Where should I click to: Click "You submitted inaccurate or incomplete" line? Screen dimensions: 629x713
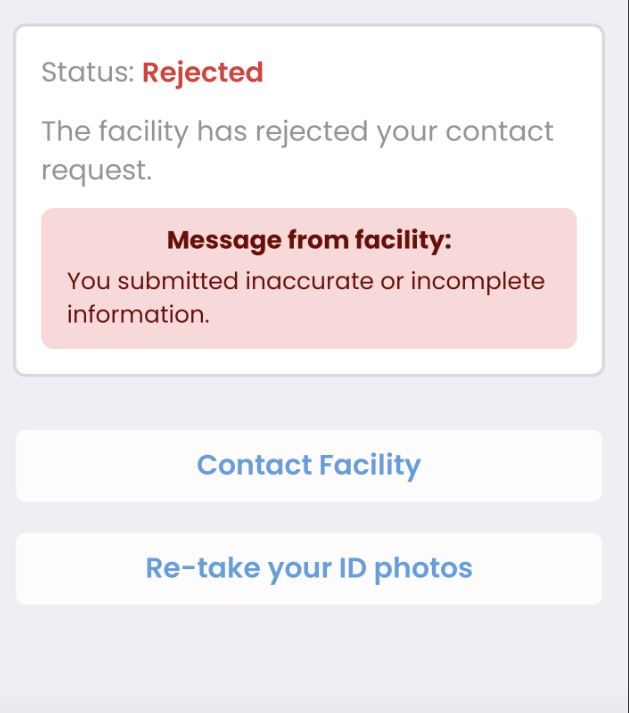[306, 281]
